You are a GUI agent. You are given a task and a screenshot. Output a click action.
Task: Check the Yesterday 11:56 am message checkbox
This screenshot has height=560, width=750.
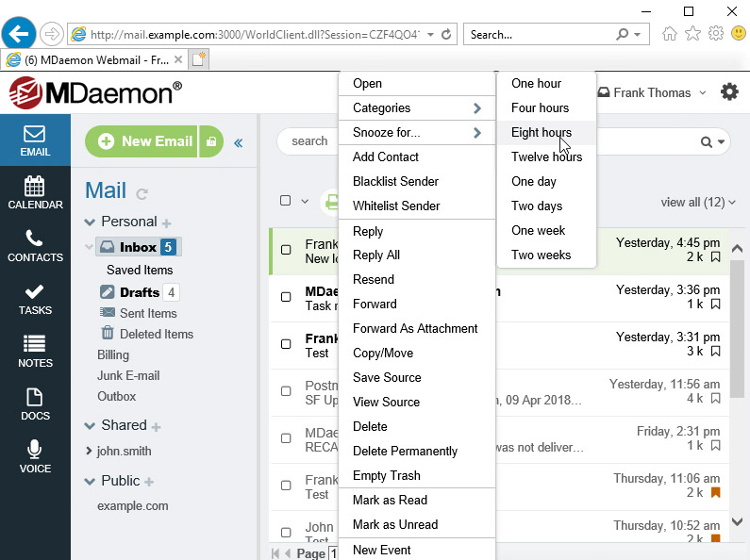coord(286,391)
